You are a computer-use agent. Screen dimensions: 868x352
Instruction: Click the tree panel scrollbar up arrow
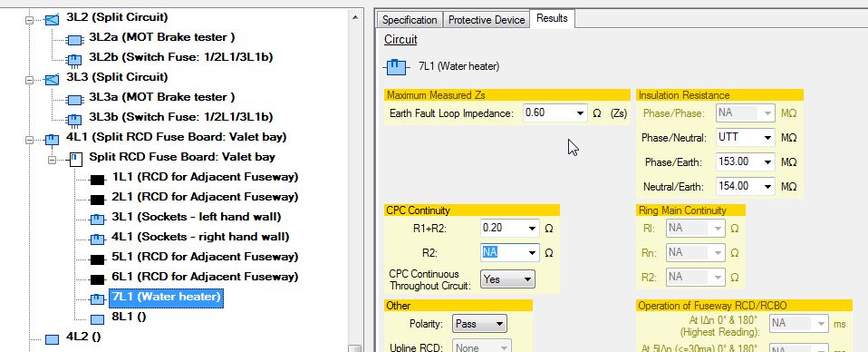355,17
